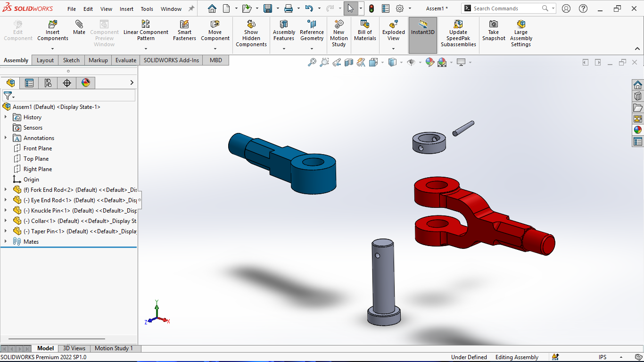Click the Undo icon

click(309, 8)
